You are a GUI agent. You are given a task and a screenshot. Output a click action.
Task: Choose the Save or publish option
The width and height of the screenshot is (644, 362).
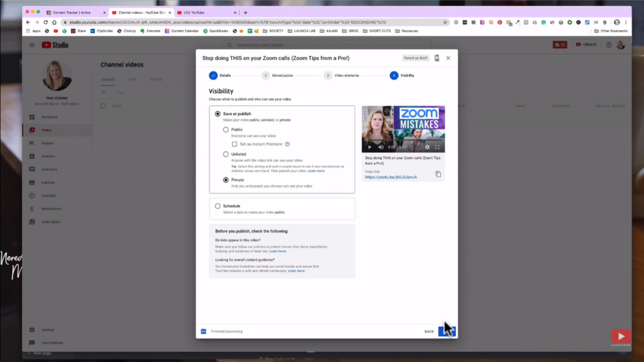[218, 114]
